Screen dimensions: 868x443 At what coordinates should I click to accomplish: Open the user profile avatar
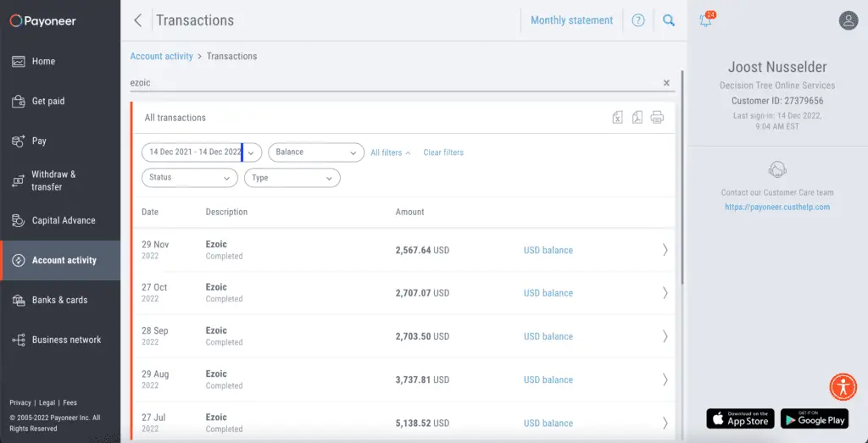pyautogui.click(x=848, y=20)
